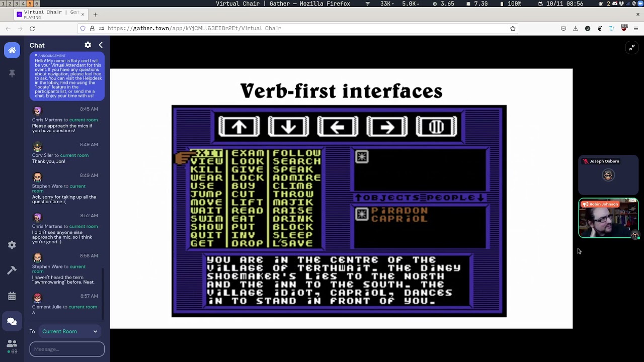This screenshot has height=362, width=644.
Task: Open the 'To Current Room' recipient dropdown
Action: pyautogui.click(x=70, y=331)
